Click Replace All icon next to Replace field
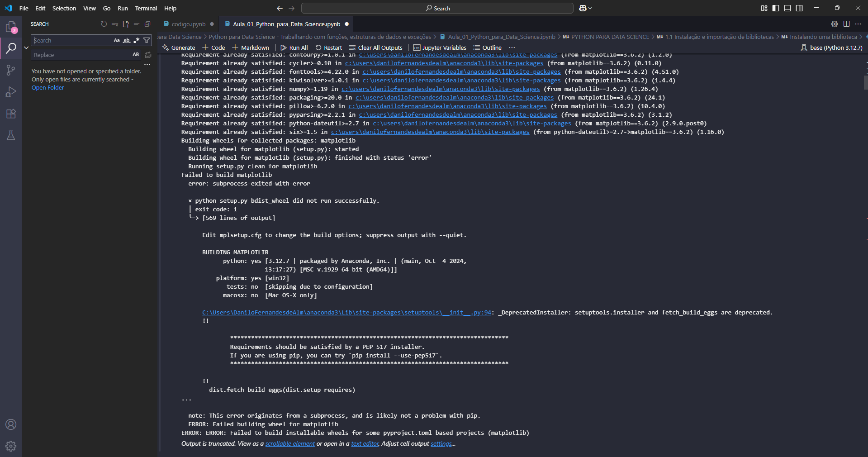 coord(148,55)
